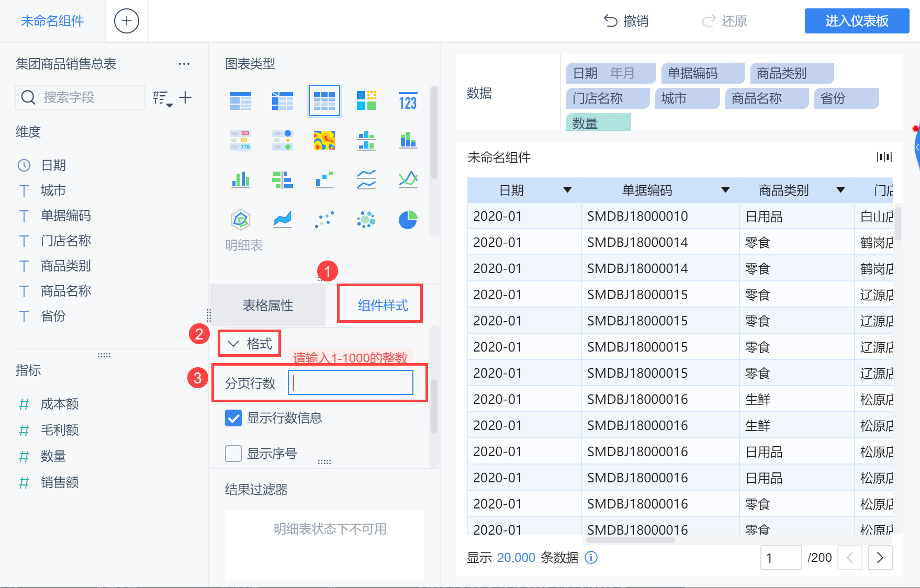Choose the area chart type
Viewport: 920px width, 588px height.
[x=283, y=219]
